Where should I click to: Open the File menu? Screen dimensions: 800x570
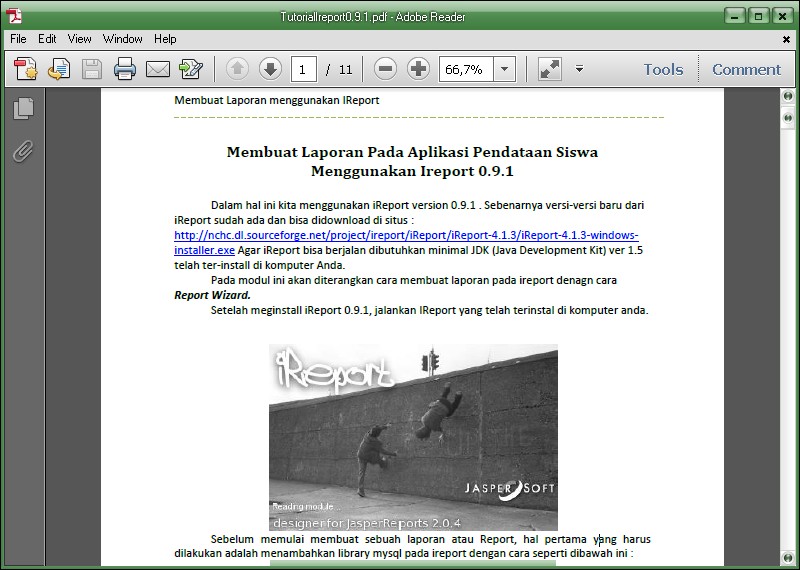pos(18,39)
